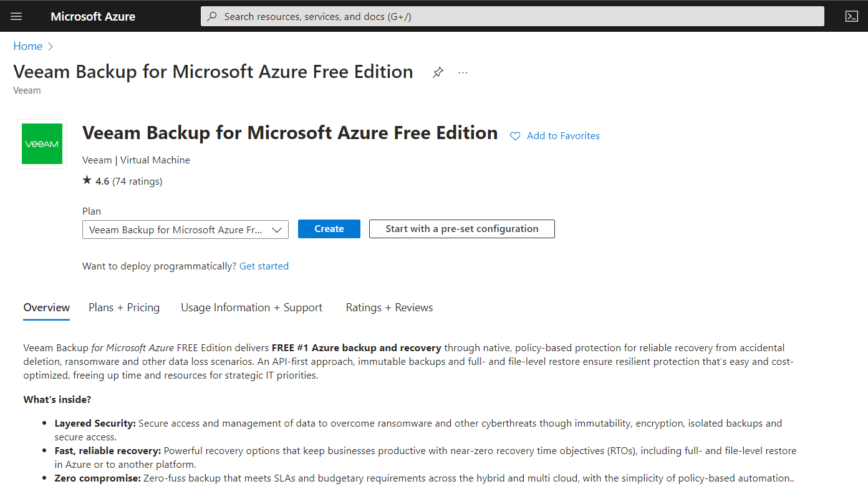Click the star rating icon
The image size is (868, 489).
[87, 181]
